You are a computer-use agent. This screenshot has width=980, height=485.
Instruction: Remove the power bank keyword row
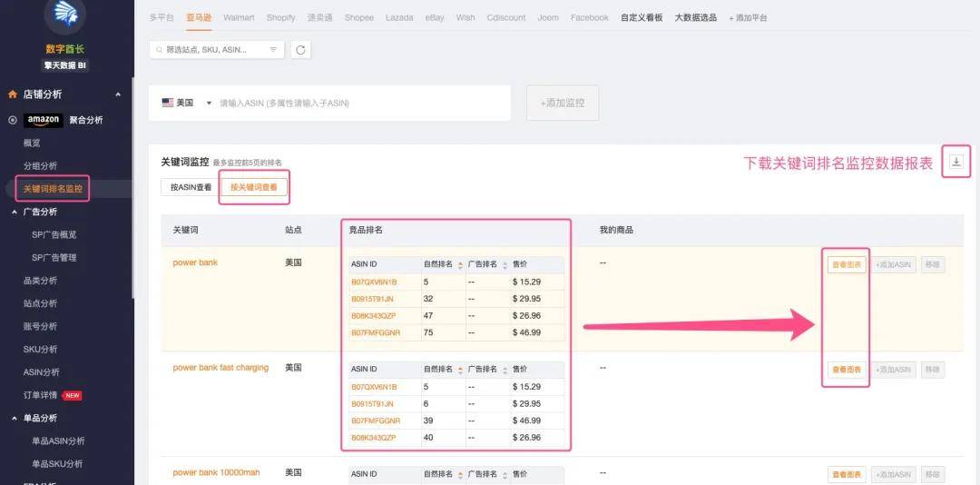(933, 264)
